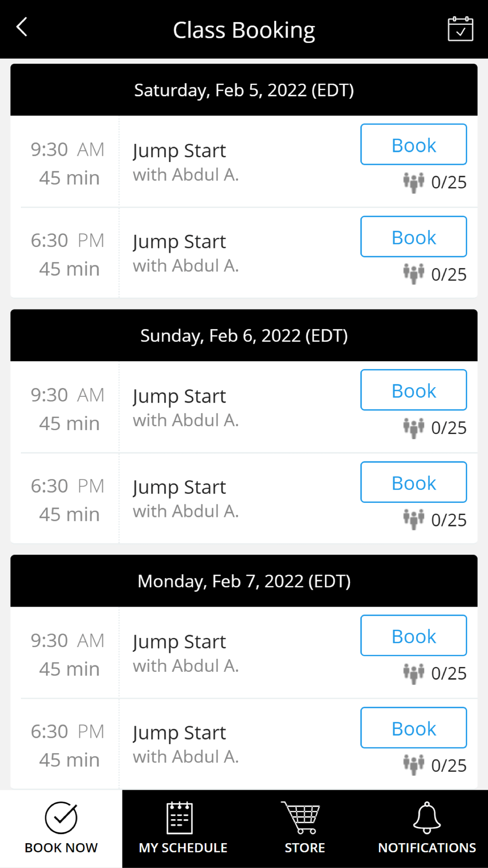Book Monday 6:30 PM Jump Start
The image size is (488, 868).
click(x=413, y=728)
